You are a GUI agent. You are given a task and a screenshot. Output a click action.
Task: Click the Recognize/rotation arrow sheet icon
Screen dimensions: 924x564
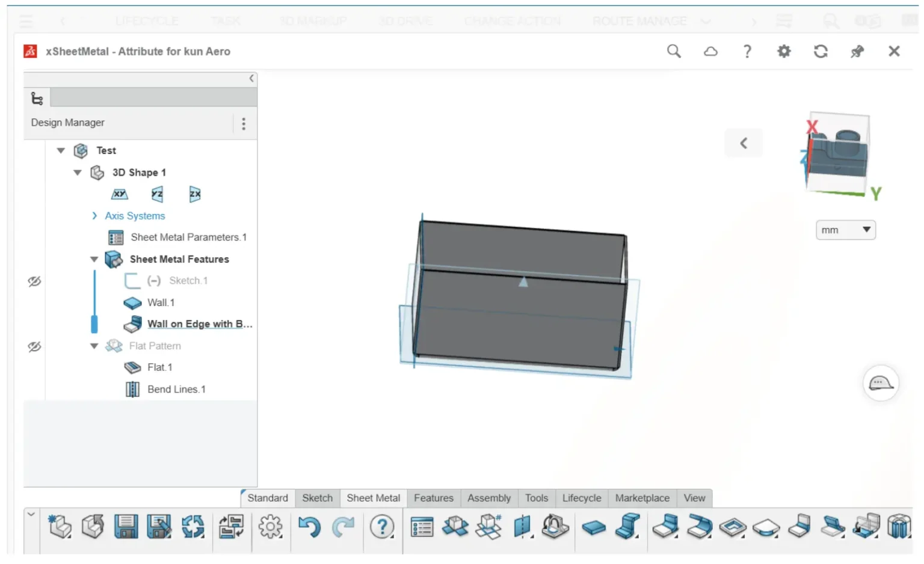555,527
